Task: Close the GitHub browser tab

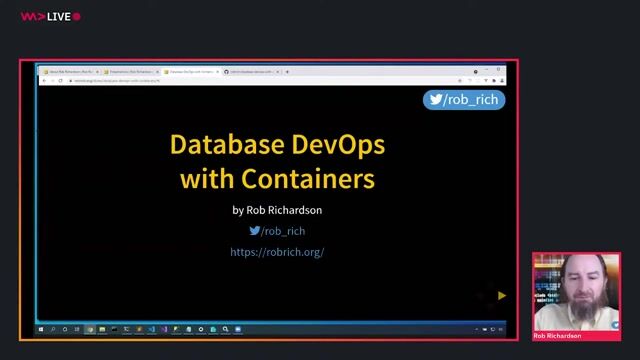Action: (278, 72)
